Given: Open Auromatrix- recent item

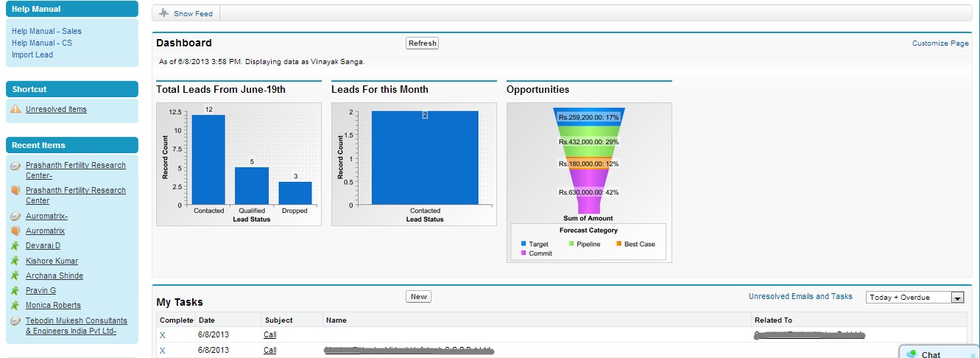Looking at the screenshot, I should click(47, 217).
